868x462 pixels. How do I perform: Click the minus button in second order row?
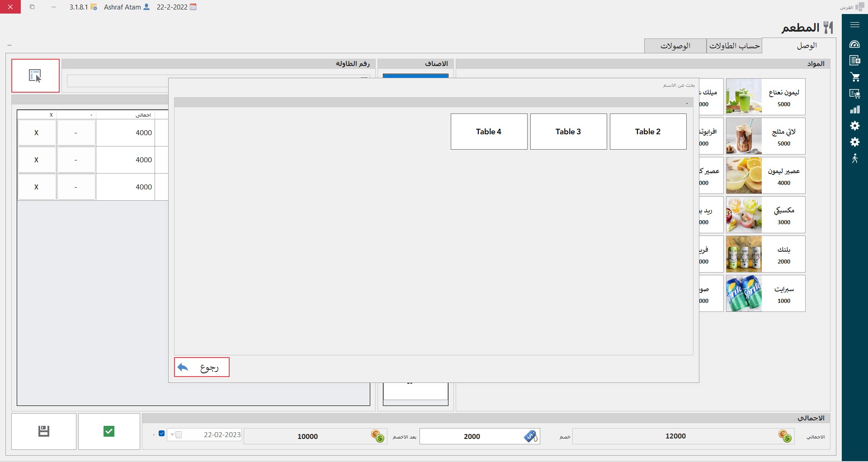pos(76,160)
